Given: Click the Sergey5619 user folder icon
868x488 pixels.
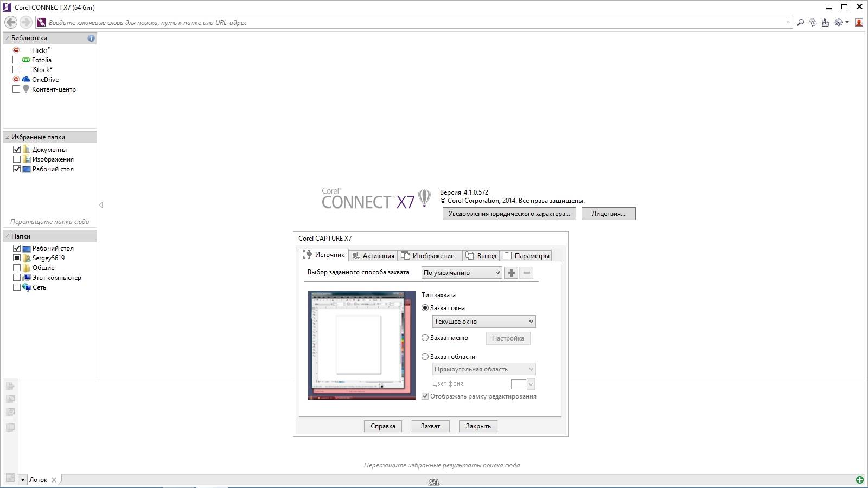Looking at the screenshot, I should (x=27, y=258).
